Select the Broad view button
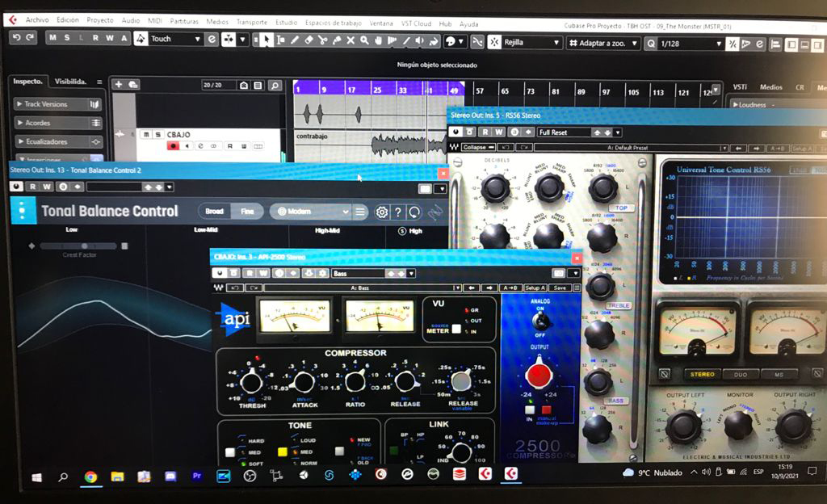827x504 pixels. click(x=215, y=212)
